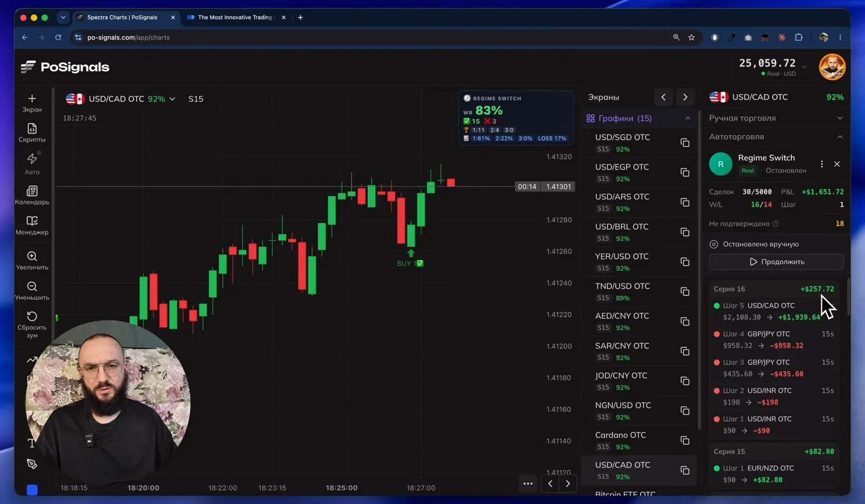This screenshot has height=504, width=865.
Task: Open the Менеджер manager panel
Action: 32,225
